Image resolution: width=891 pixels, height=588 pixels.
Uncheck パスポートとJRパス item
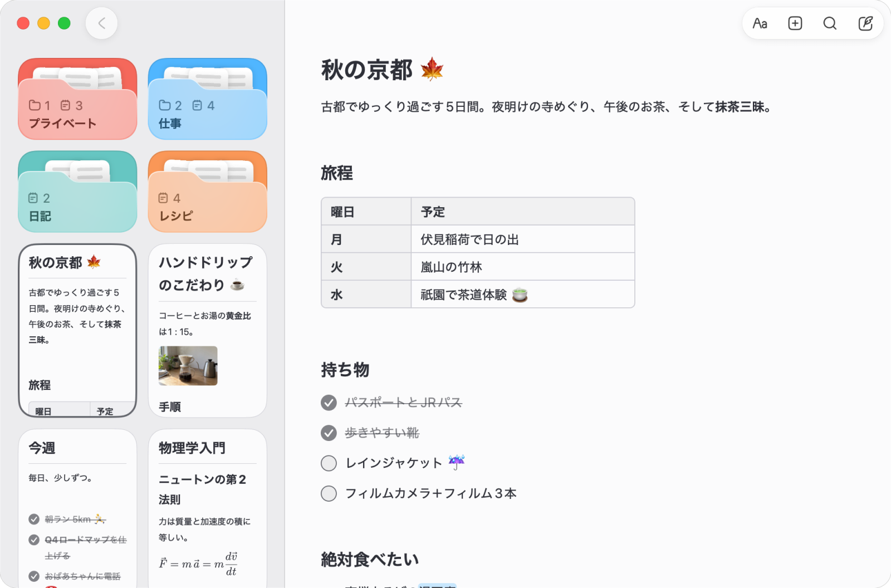point(329,403)
